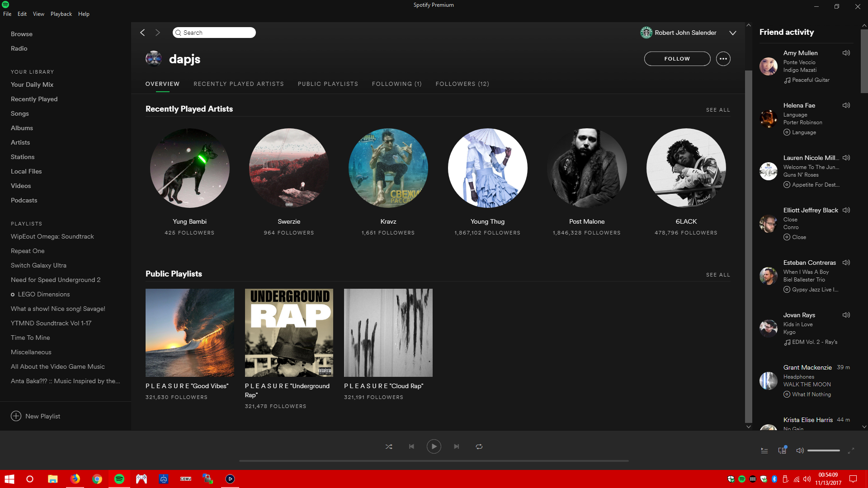Click the main content vertical scrollbar
This screenshot has height=488, width=868.
[749, 246]
